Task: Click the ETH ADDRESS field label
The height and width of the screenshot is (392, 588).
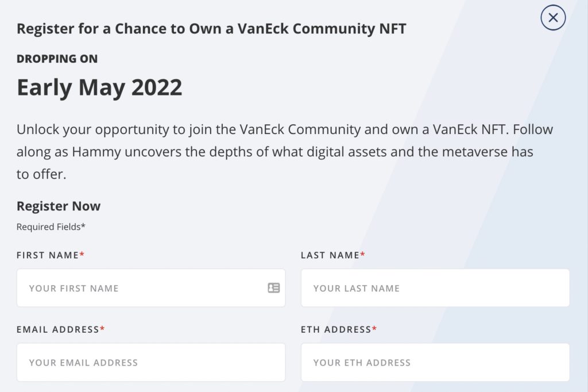Action: (336, 330)
